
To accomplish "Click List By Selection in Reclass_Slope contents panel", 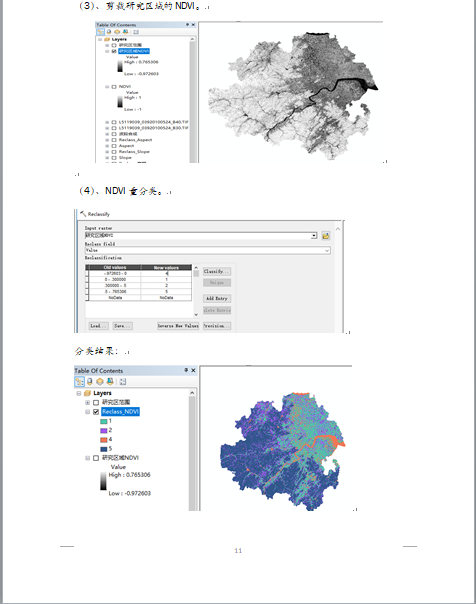I will click(x=125, y=32).
